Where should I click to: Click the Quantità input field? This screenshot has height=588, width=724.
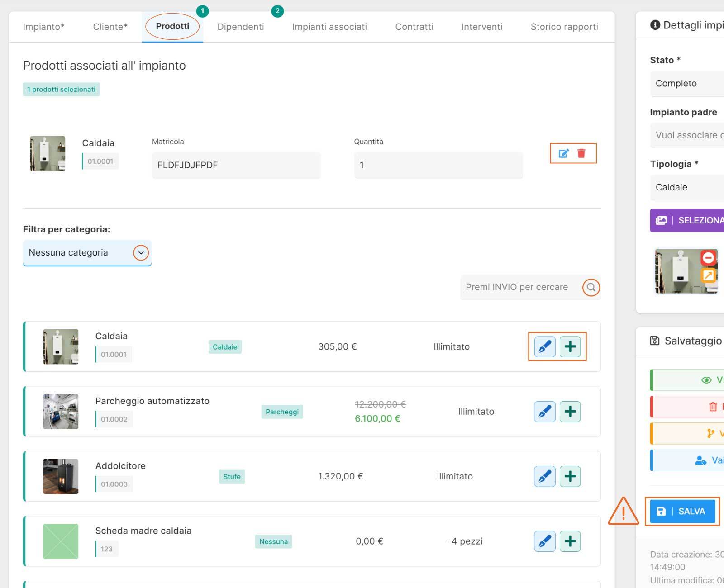438,165
